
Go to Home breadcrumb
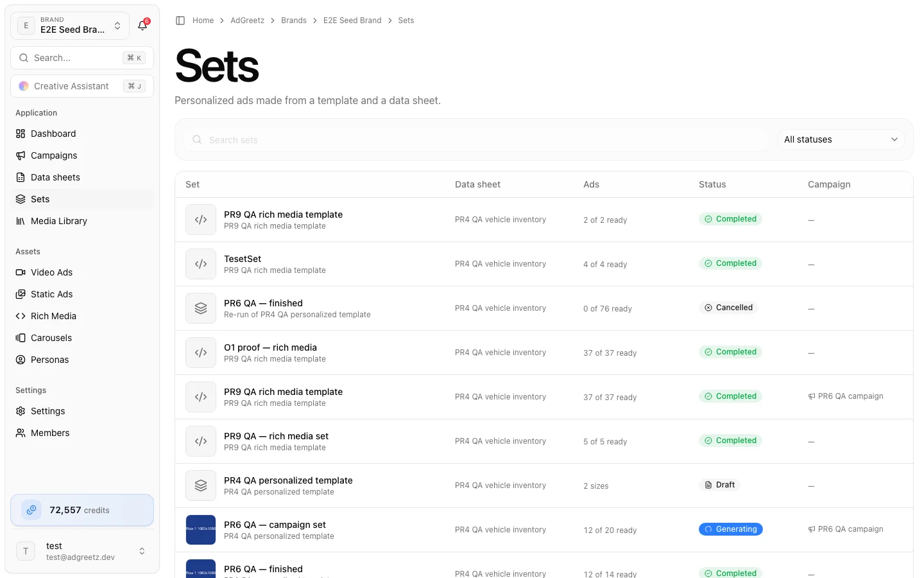pyautogui.click(x=203, y=21)
